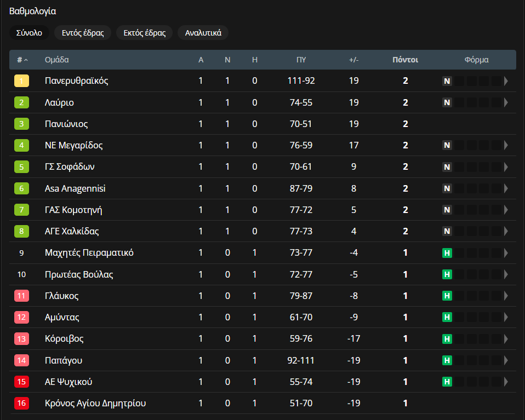Select the Σύνολο tab
The width and height of the screenshot is (525, 420).
pyautogui.click(x=29, y=33)
